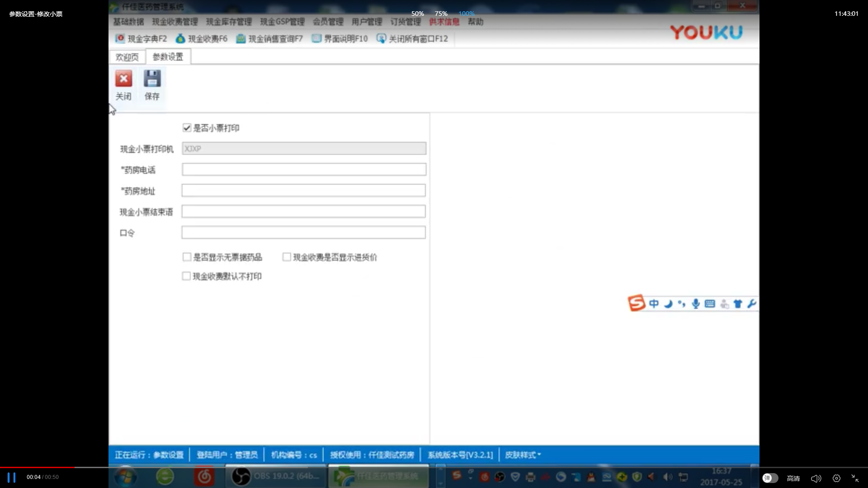Screen dimensions: 868x488
Task: Open the 基础数据 menu
Action: [128, 22]
